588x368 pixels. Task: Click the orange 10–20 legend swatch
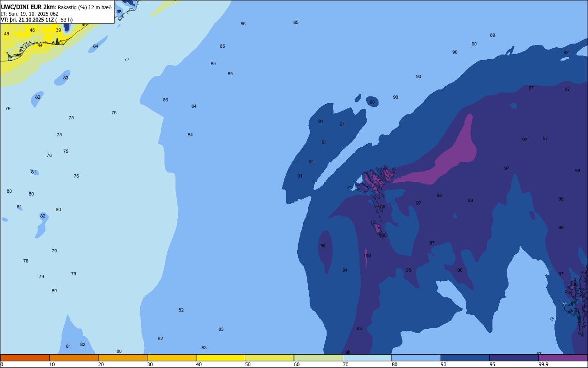73,357
